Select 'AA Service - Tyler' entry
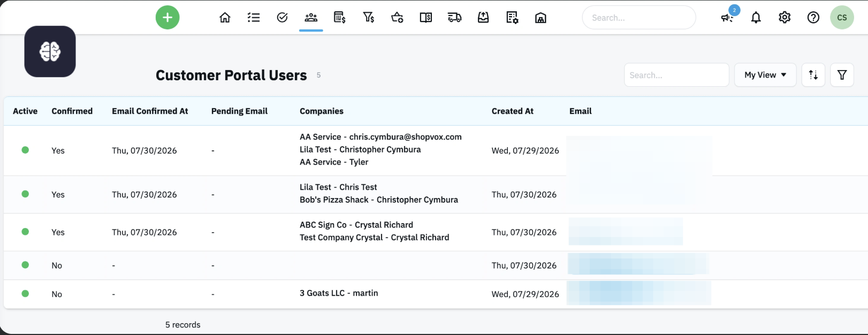Viewport: 868px width, 335px height. (x=334, y=162)
